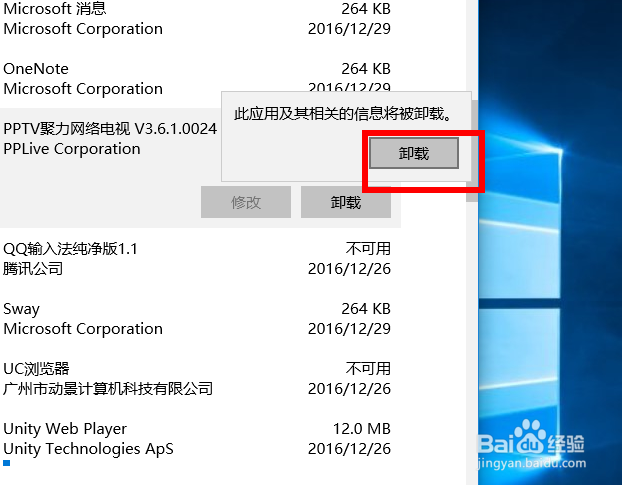Click the 2016/12/29 date of Sway
Screen dimensions: 622x485
(349, 328)
